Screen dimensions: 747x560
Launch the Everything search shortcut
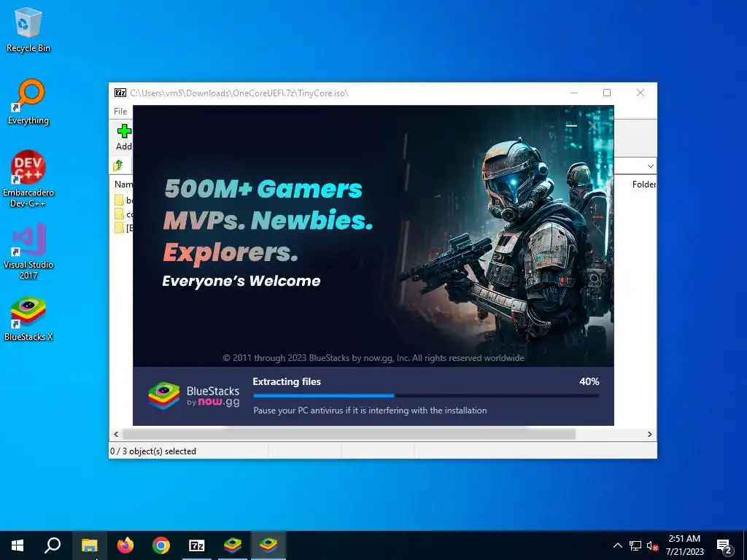point(28,102)
